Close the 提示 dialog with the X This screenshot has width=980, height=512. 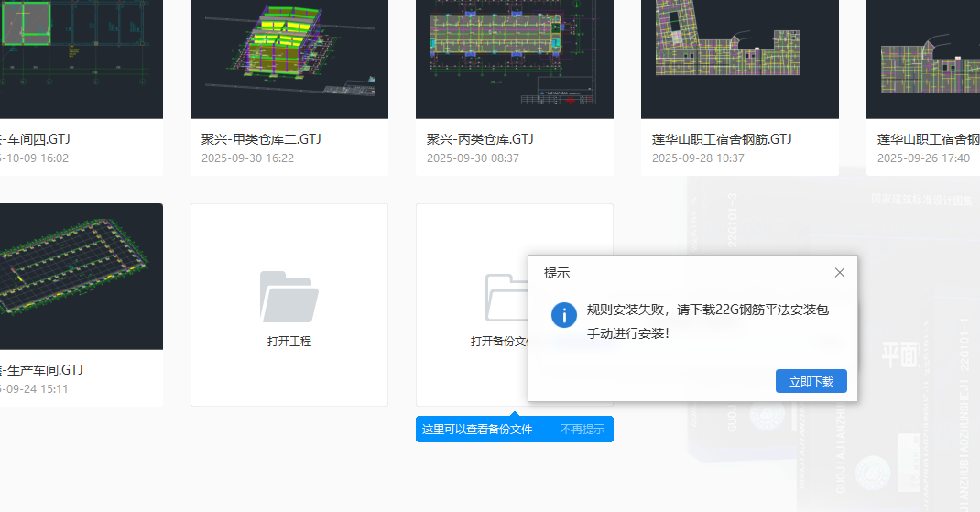(839, 273)
